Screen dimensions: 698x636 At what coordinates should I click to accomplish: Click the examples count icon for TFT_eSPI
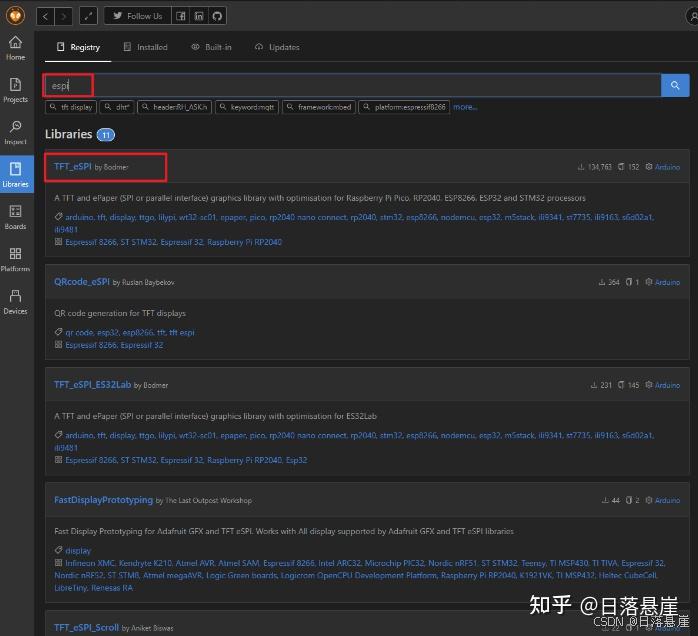point(621,167)
